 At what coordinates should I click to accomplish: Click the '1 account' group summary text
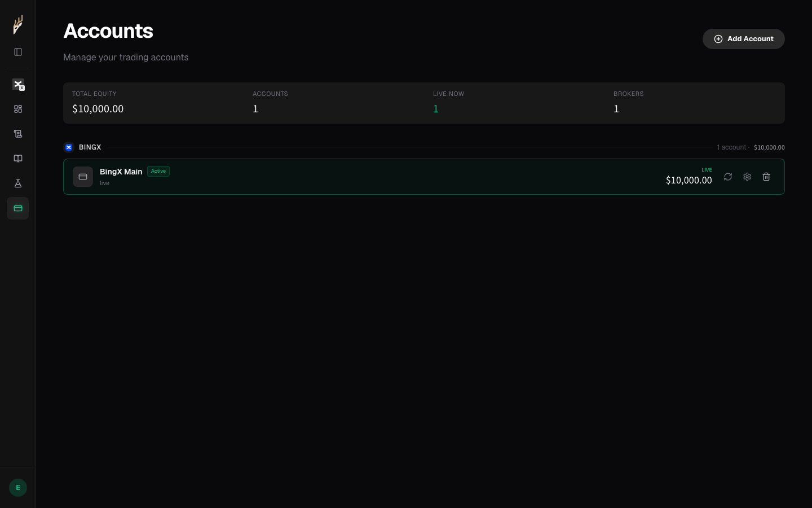coord(731,147)
